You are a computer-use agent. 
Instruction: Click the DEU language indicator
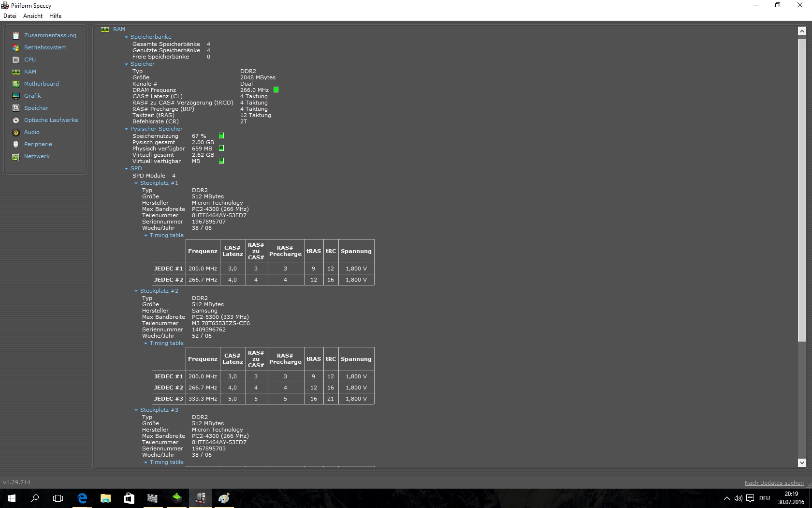tap(765, 498)
